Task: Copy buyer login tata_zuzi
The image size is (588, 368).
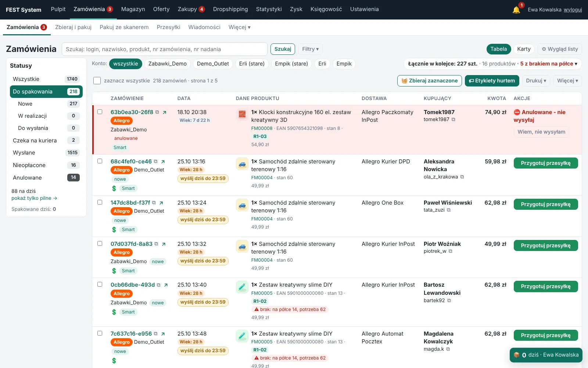Action: pos(449,210)
